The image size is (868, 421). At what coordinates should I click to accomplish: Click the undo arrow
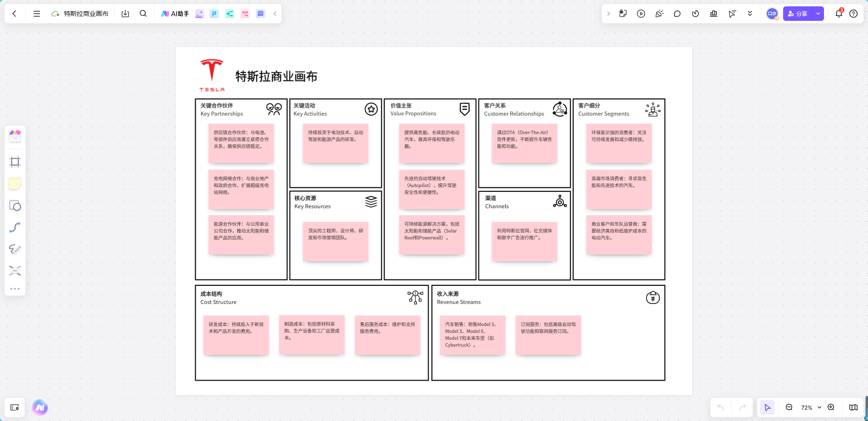(x=720, y=407)
